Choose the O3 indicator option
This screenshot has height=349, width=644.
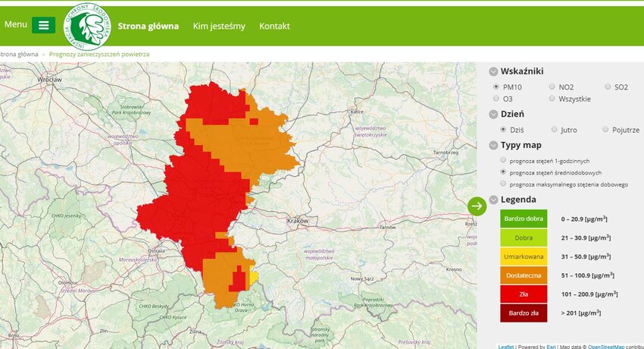coord(496,99)
